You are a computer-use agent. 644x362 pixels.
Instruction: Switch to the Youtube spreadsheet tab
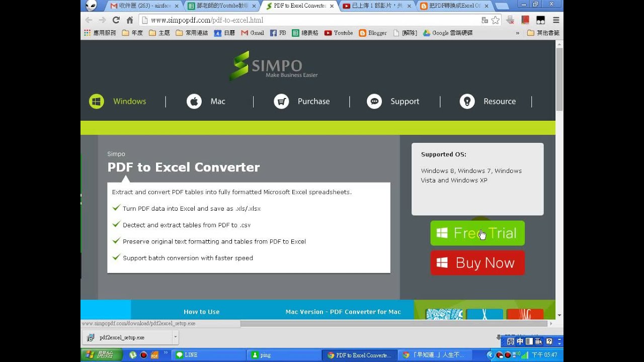(220, 6)
